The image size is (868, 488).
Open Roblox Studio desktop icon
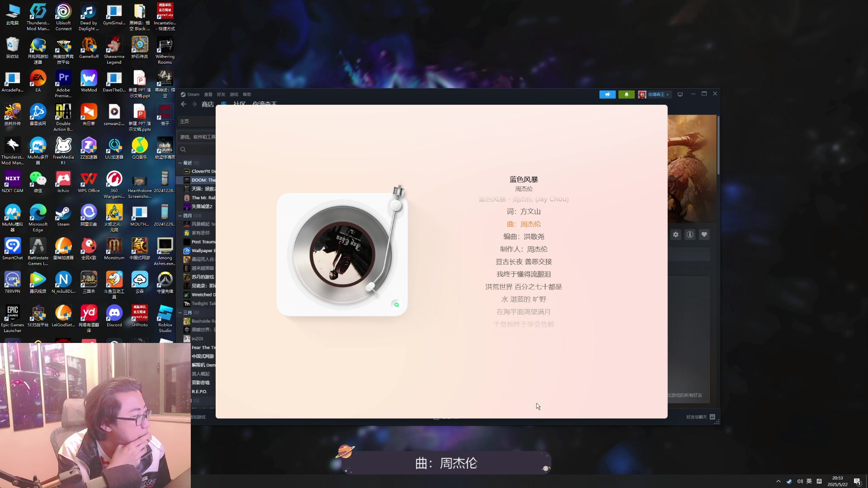(x=165, y=319)
